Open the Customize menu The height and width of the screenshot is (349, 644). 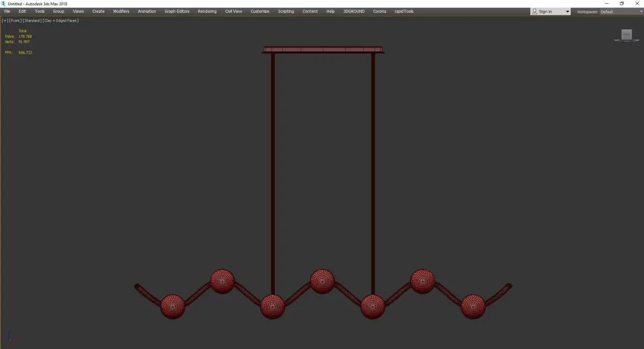(260, 11)
